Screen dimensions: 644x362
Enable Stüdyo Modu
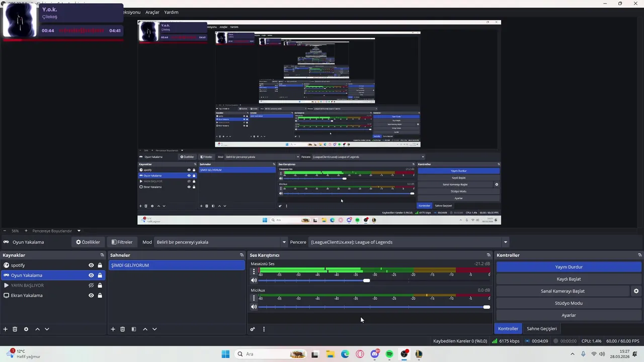pos(569,303)
